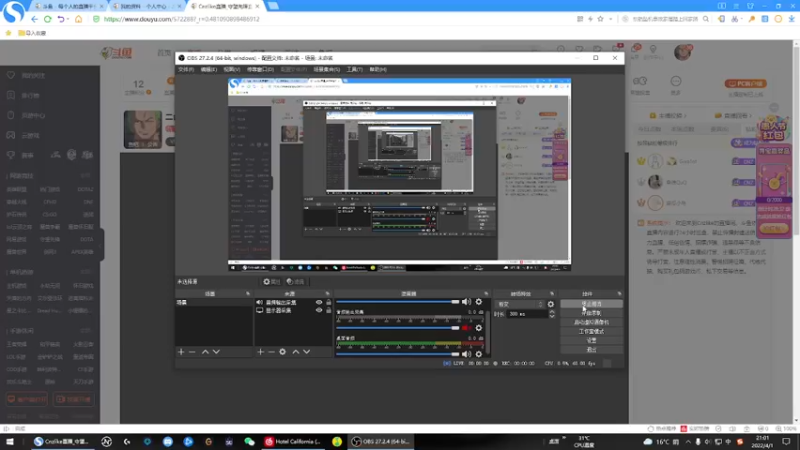The image size is (800, 450).
Task: Click the Start Virtual Camera button
Action: click(591, 322)
